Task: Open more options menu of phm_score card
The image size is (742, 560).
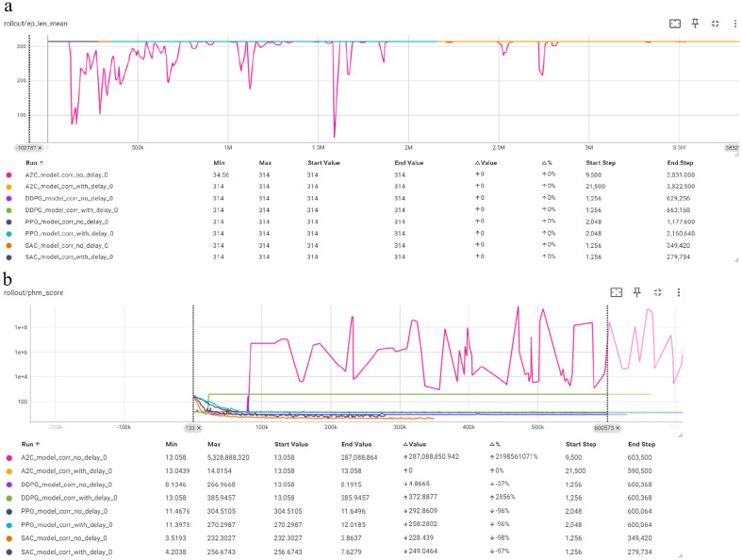Action: pyautogui.click(x=679, y=292)
